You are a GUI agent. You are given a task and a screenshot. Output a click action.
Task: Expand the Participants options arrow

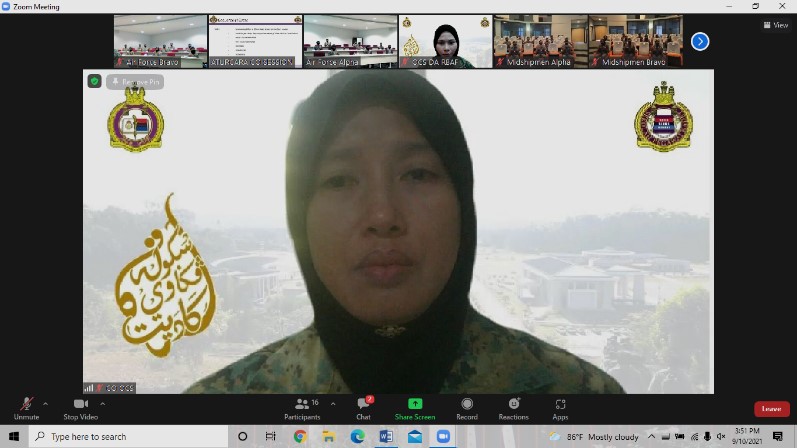[333, 404]
